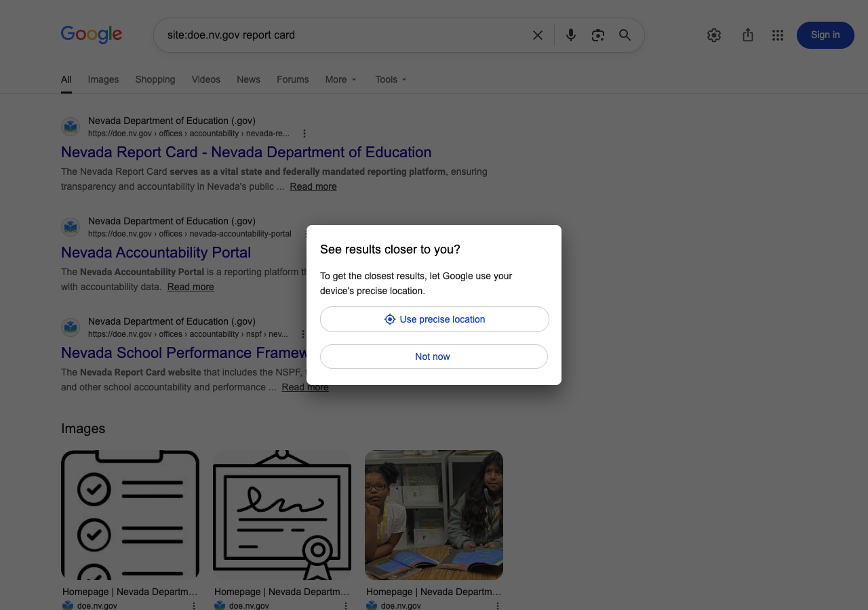The height and width of the screenshot is (610, 868).
Task: Open the checklist clipboard image thumbnail
Action: [x=130, y=515]
